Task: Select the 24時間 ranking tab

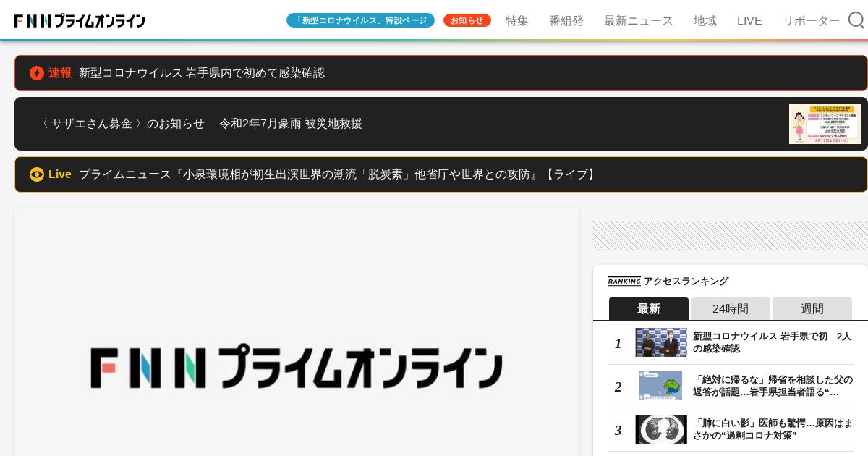Action: [731, 308]
